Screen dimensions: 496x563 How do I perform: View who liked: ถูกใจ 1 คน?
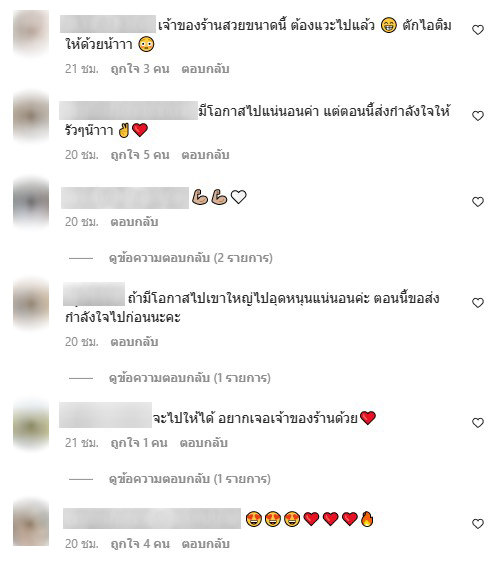139,443
